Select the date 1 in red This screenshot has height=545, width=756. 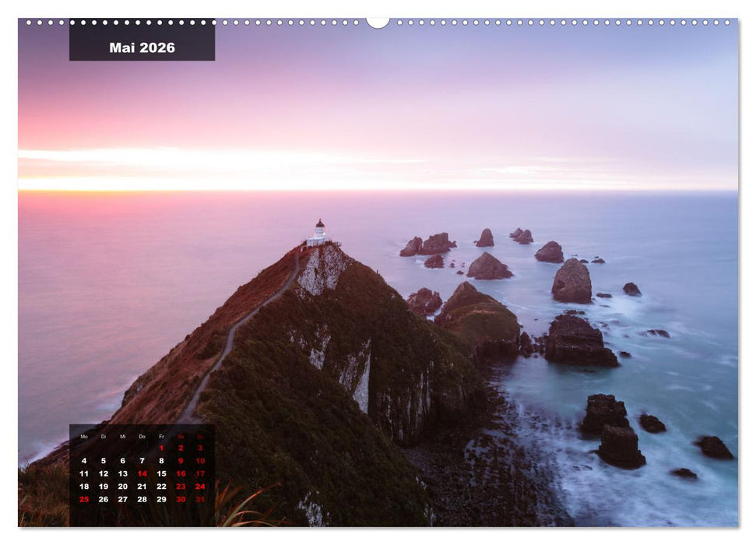[x=161, y=448]
